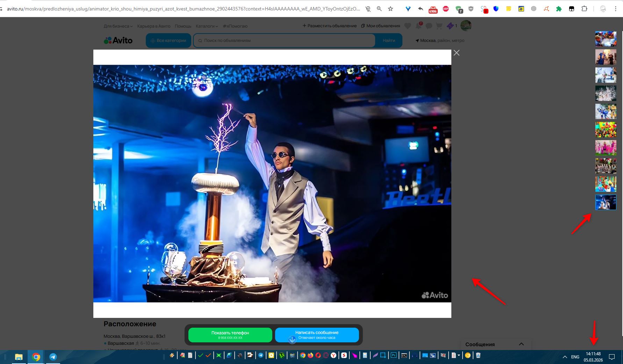Open the Adblock Plus extension

click(x=446, y=9)
